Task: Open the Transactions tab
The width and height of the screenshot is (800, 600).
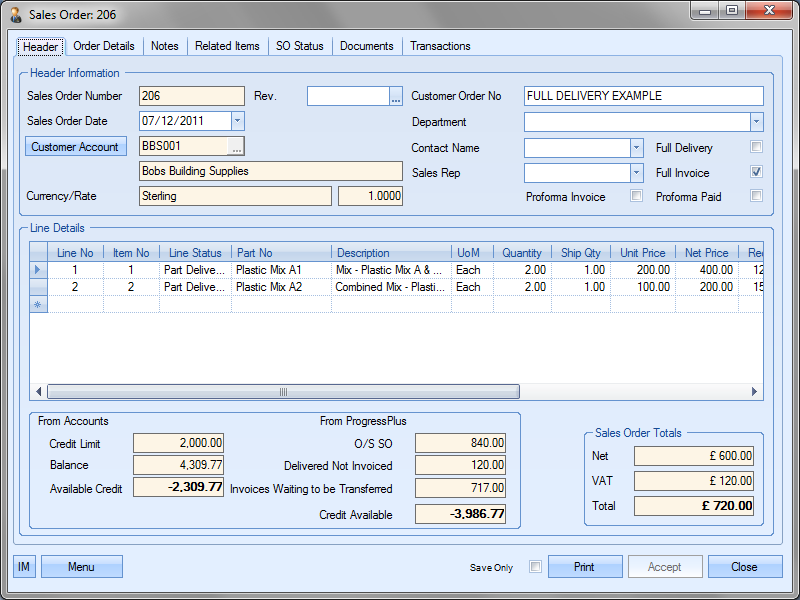Action: (x=440, y=46)
